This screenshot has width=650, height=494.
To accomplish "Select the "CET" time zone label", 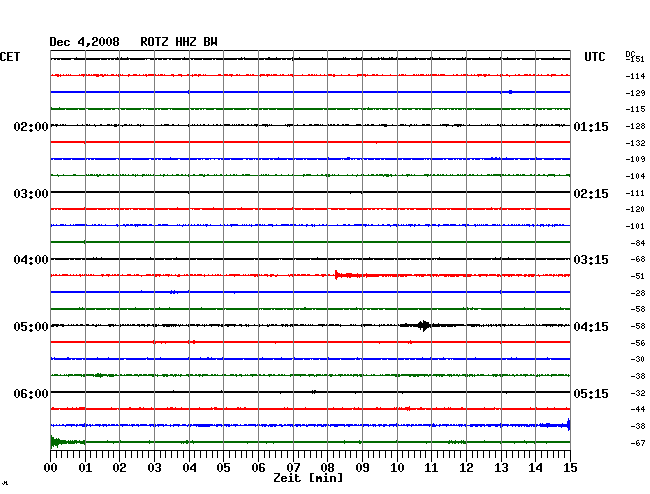I will (x=10, y=57).
